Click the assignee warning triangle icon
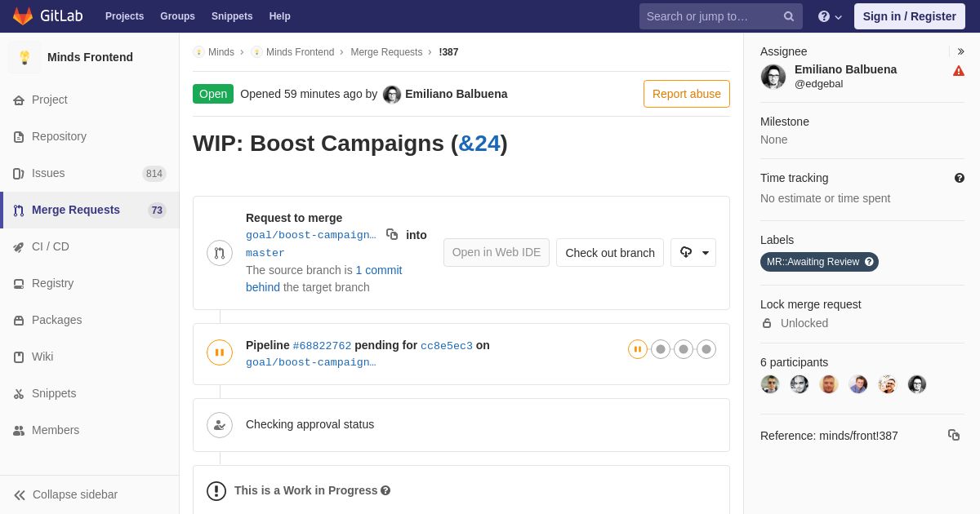The width and height of the screenshot is (980, 514). coord(959,71)
